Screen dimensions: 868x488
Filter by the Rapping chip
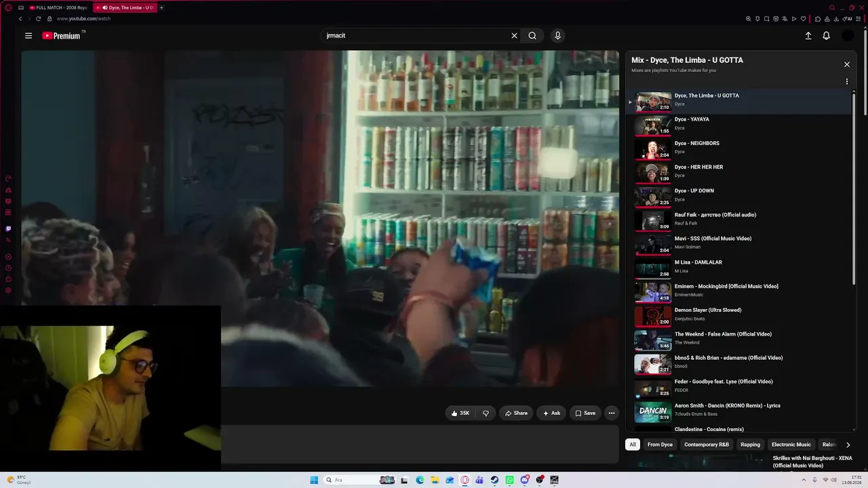pos(750,445)
